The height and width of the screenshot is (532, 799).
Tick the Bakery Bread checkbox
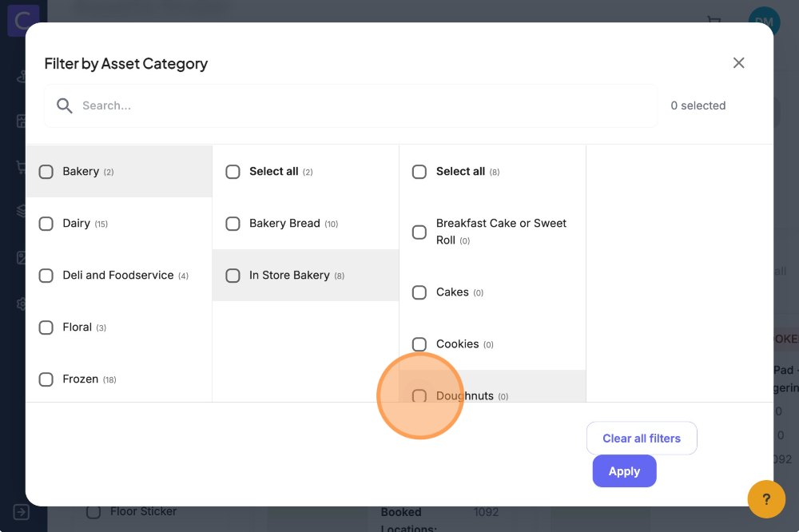233,224
